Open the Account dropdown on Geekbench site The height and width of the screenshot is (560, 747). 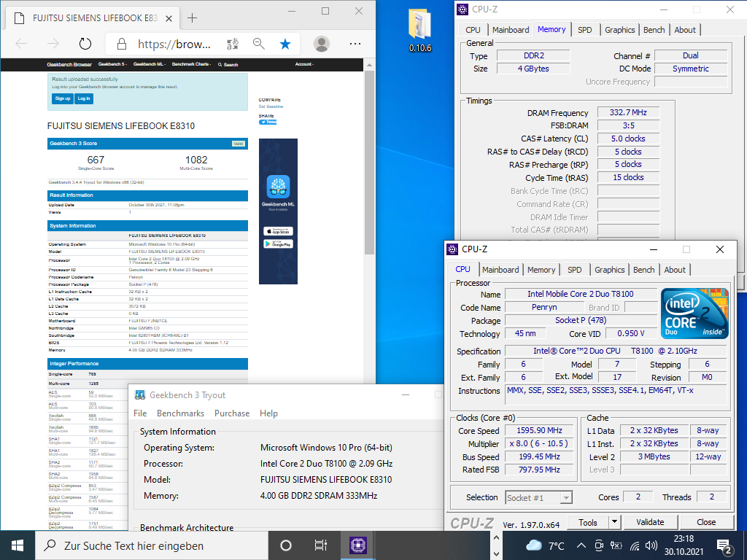point(304,64)
